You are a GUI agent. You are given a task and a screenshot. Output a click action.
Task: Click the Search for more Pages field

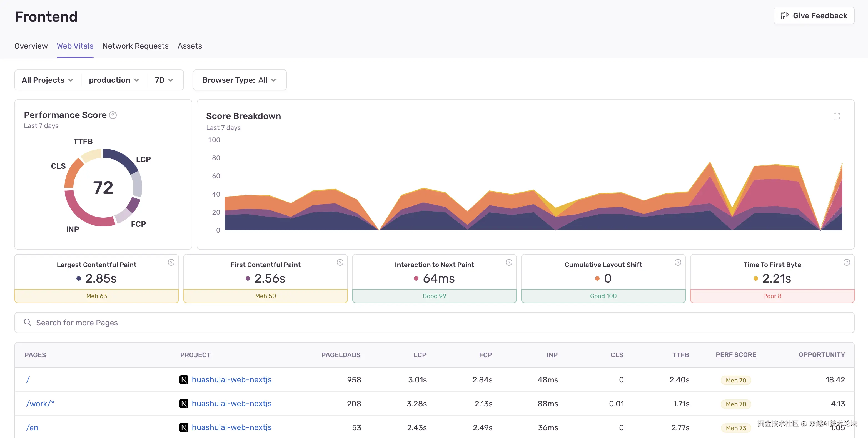[434, 323]
